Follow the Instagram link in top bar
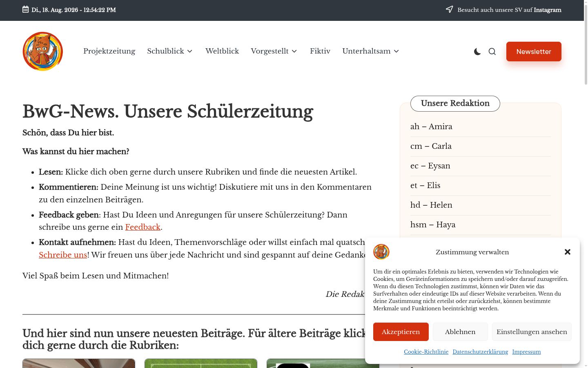Viewport: 588px width, 368px height. point(548,10)
